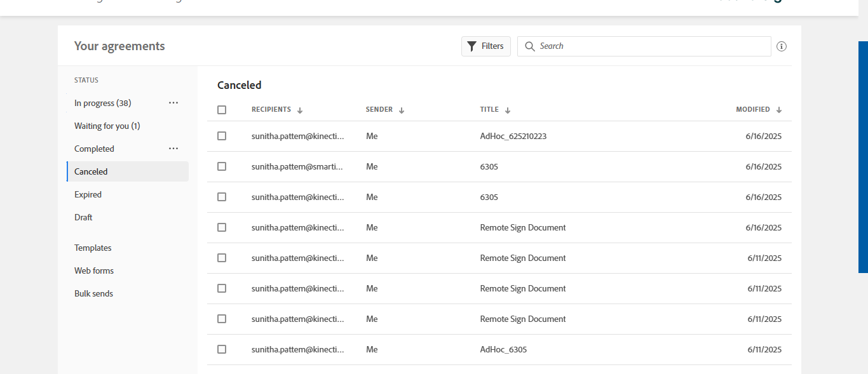Click the blue vertical bar at right edge
The image size is (868, 374).
point(863,157)
